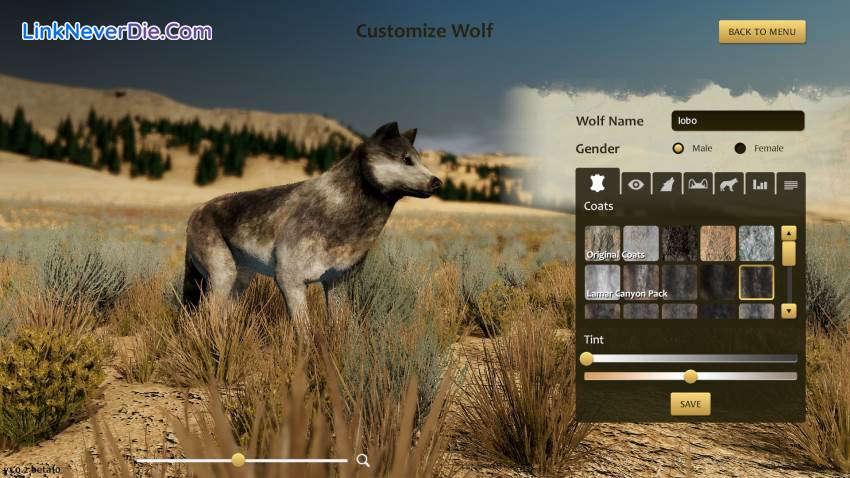
Task: Click the BACK TO MENU button
Action: (x=761, y=32)
